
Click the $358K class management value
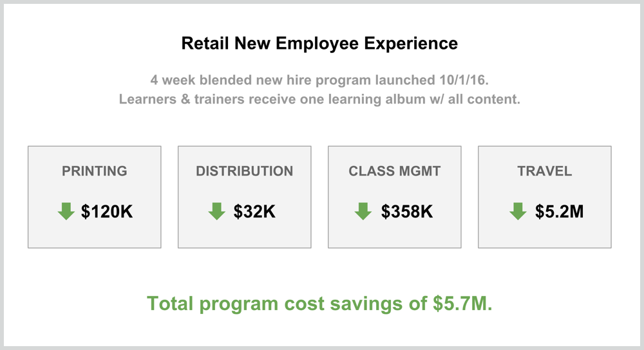point(406,212)
